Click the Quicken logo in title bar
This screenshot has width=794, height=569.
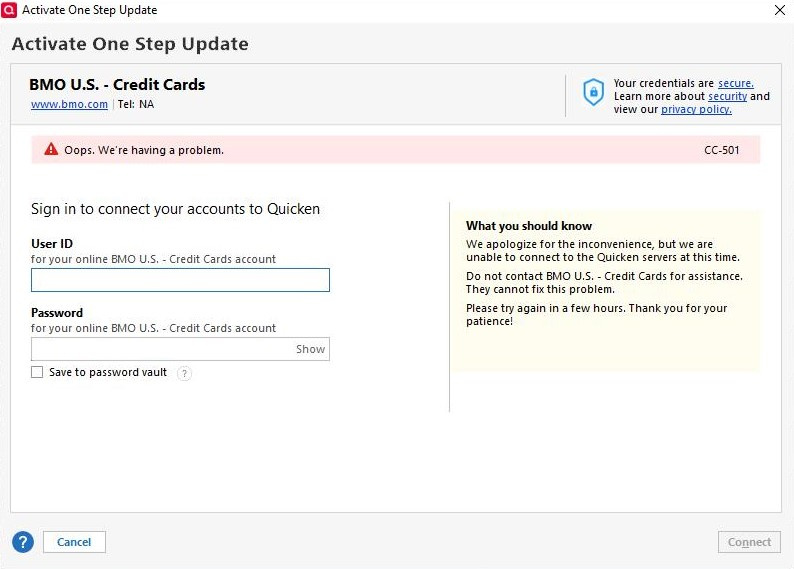(9, 10)
